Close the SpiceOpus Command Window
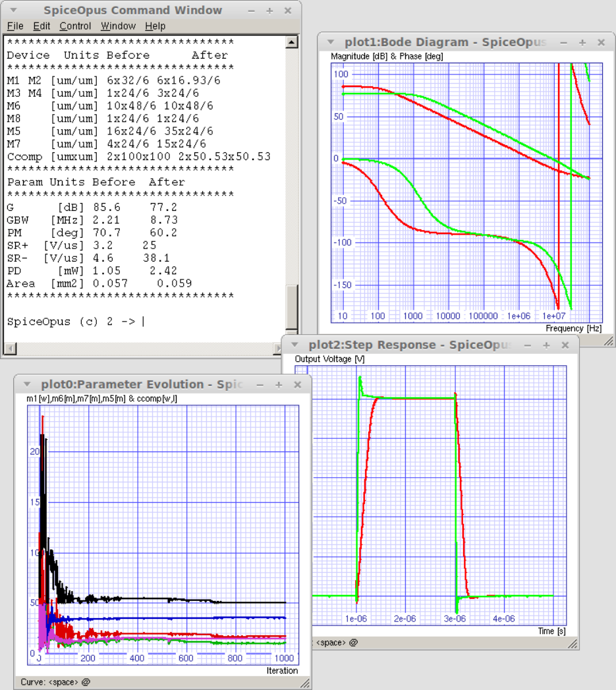The image size is (616, 690). pyautogui.click(x=288, y=11)
